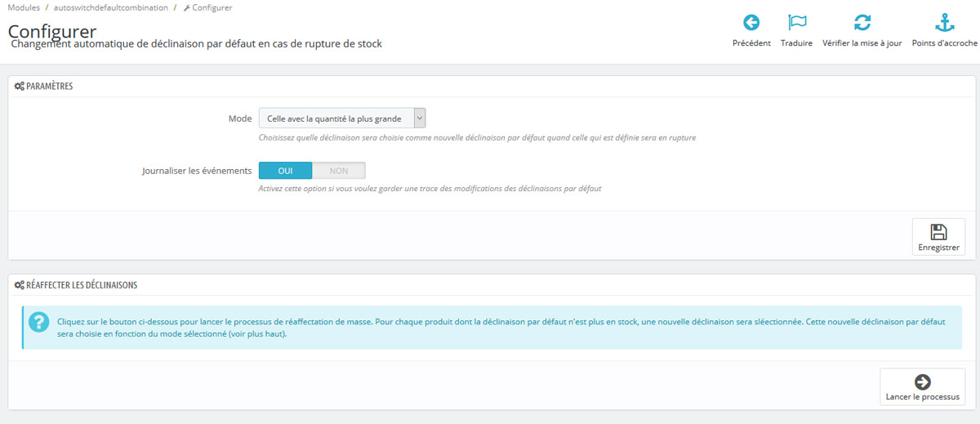The image size is (980, 424).
Task: Click the Précédent back arrow icon
Action: point(751,23)
